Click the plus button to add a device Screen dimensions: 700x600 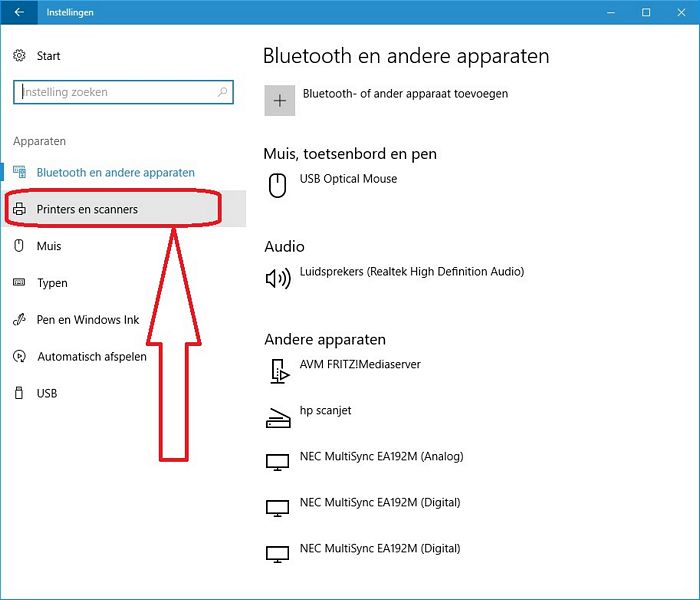(x=279, y=100)
